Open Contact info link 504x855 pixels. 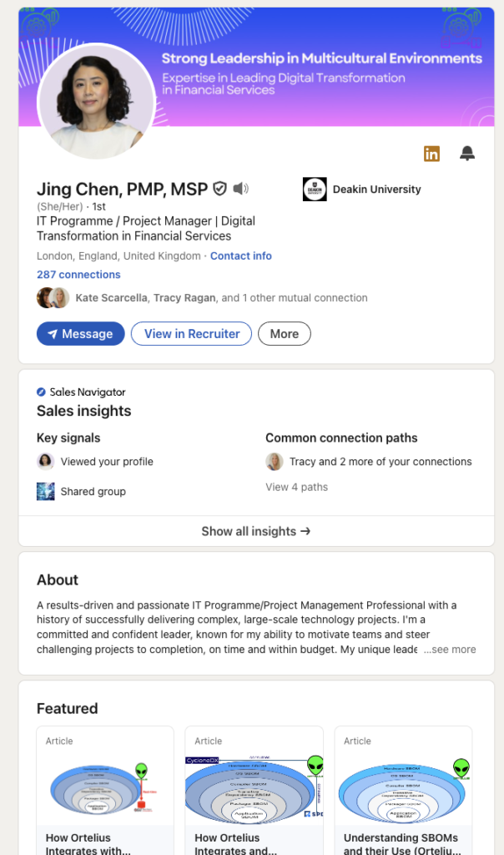click(x=241, y=255)
